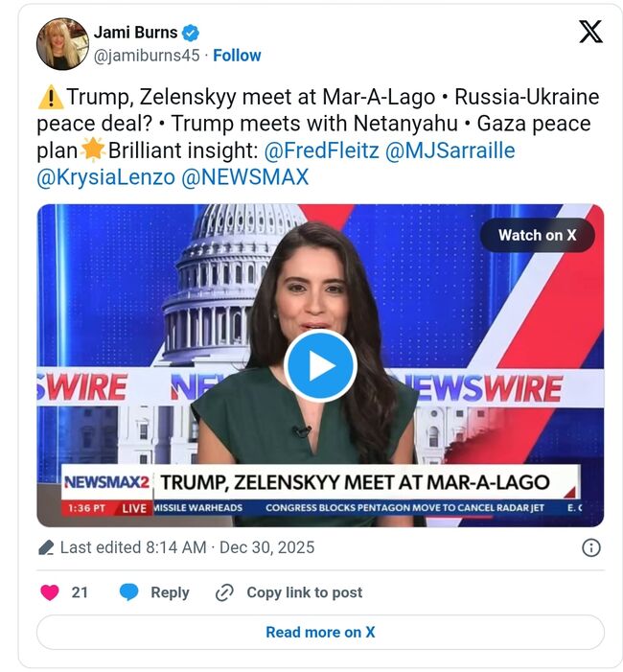Click Read more on X
The height and width of the screenshot is (672, 623).
coord(320,632)
